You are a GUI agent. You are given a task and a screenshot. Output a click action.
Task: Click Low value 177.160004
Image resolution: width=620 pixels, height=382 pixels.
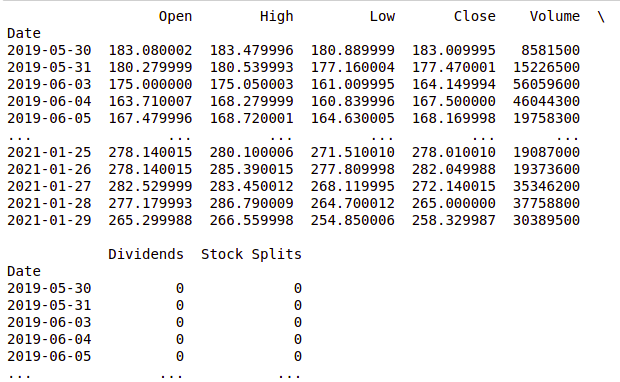point(353,67)
